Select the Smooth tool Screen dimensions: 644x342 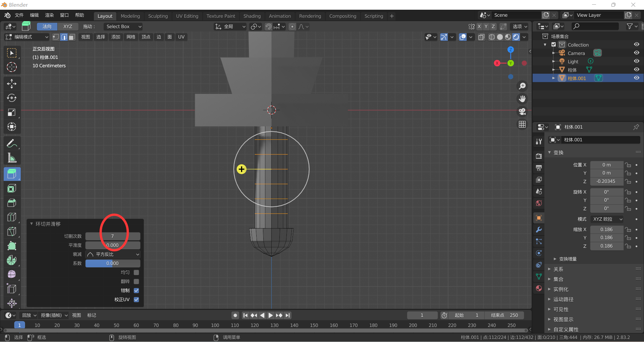(x=12, y=274)
